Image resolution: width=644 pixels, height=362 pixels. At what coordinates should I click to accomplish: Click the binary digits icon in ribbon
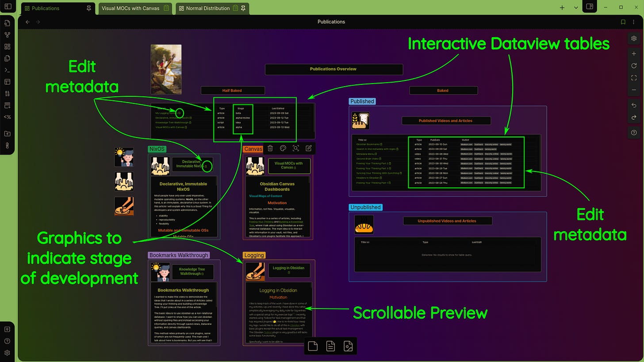(7, 94)
